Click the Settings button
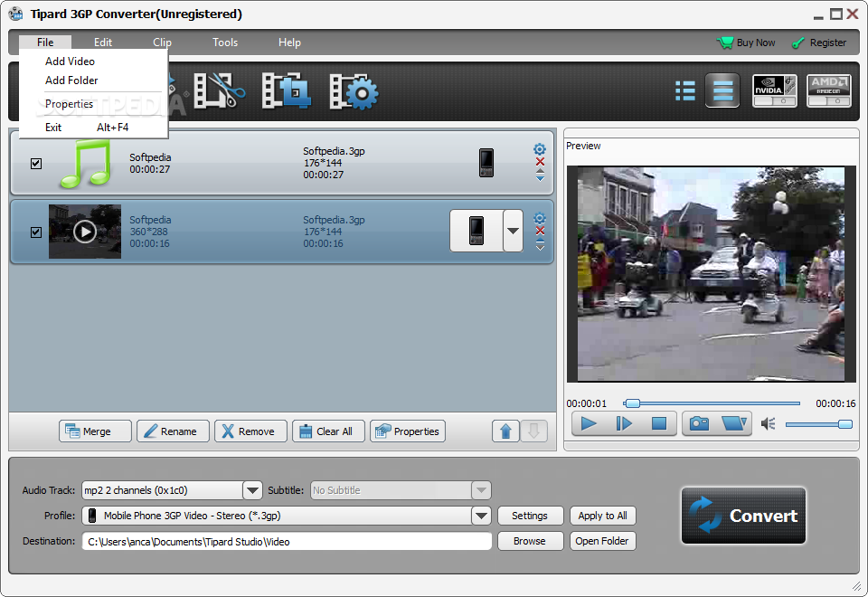This screenshot has width=868, height=597. click(x=530, y=516)
